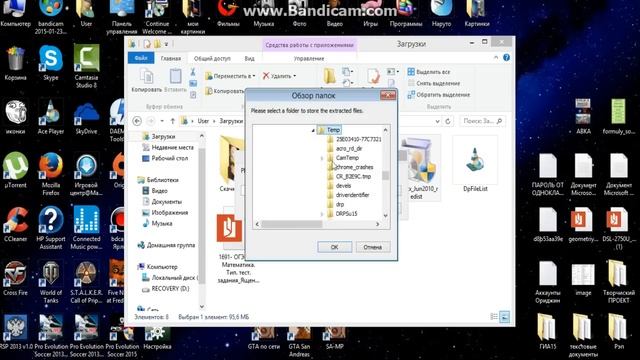Click the Копировать ribbon icon

pyautogui.click(x=147, y=80)
